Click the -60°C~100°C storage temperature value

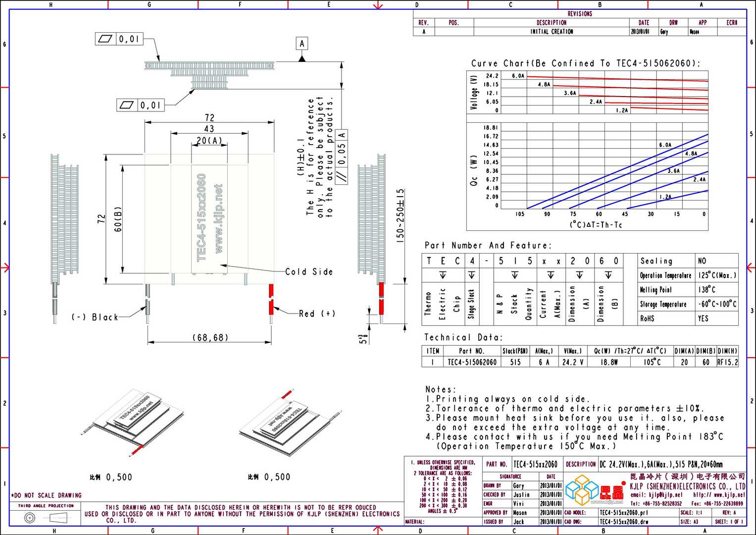click(717, 304)
